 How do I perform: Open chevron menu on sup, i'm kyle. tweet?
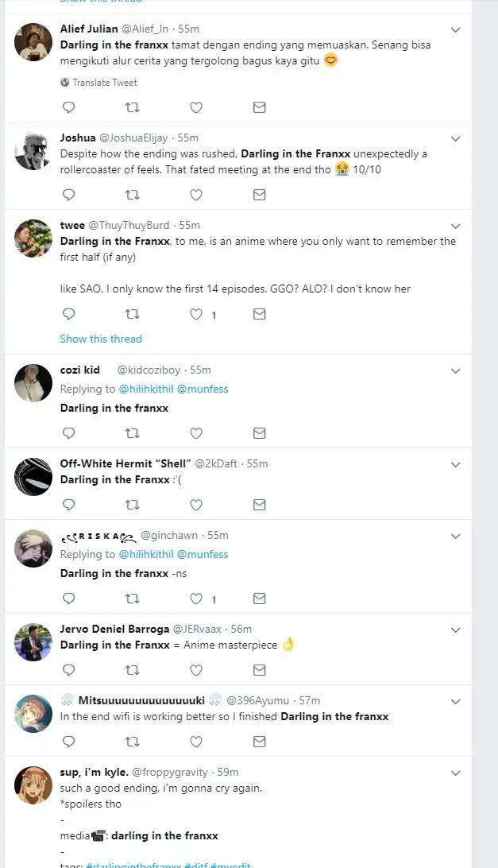tap(455, 773)
